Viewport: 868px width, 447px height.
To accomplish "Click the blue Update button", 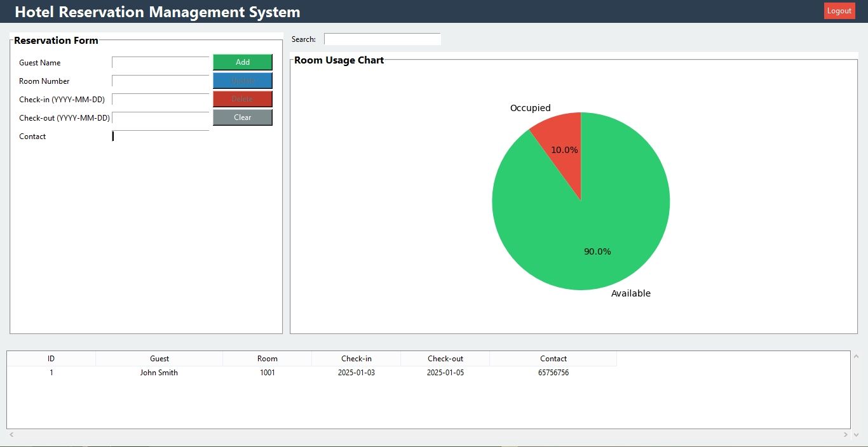I will coord(242,81).
